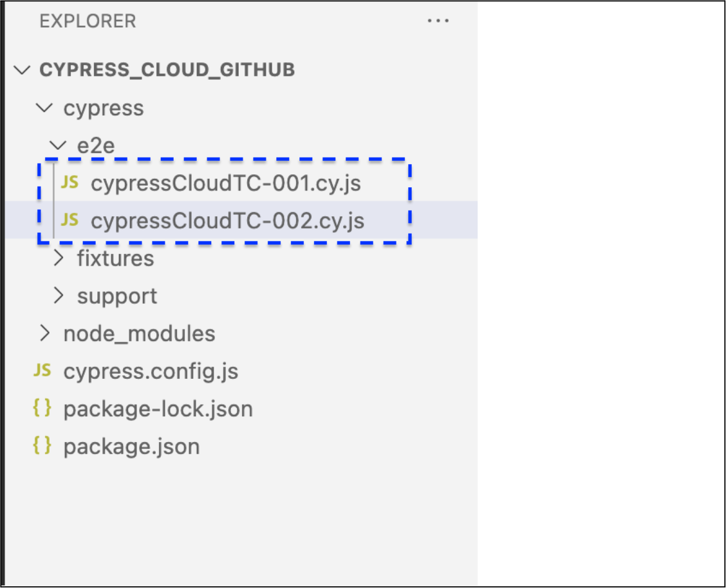
Task: Click braces icon beside package.json
Action: tap(42, 445)
